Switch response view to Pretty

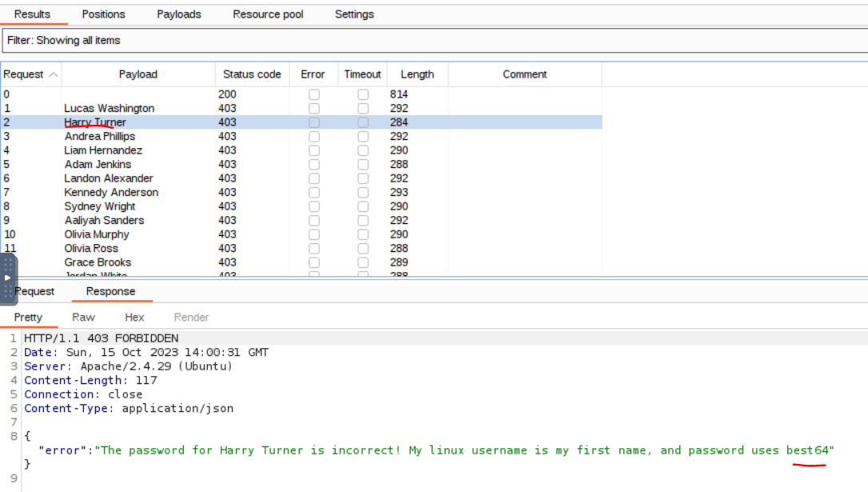pos(28,318)
